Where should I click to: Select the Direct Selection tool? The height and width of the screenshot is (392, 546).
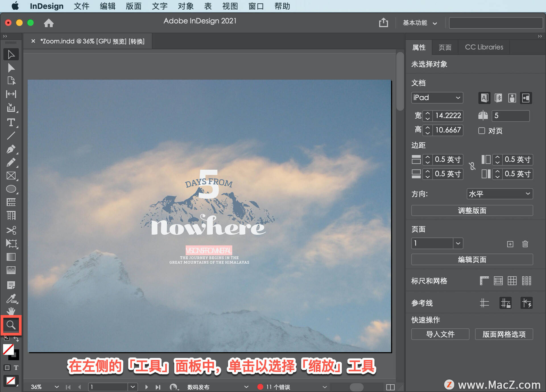point(11,68)
